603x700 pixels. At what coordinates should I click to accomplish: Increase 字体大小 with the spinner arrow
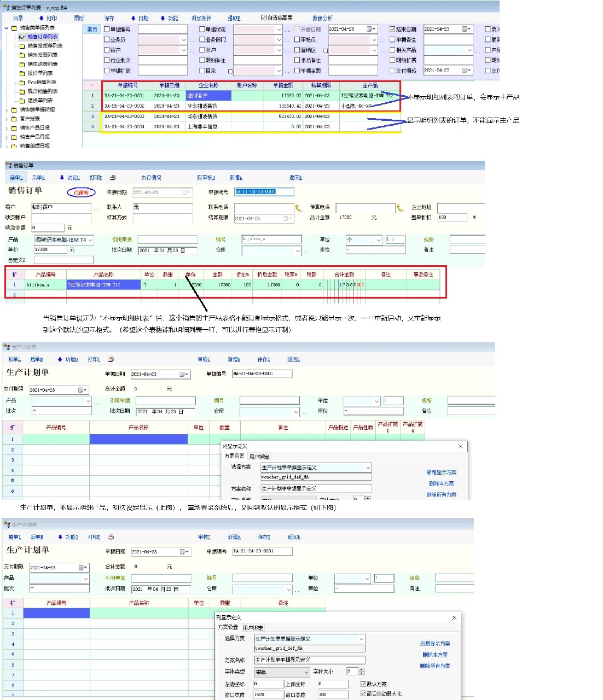(x=361, y=669)
